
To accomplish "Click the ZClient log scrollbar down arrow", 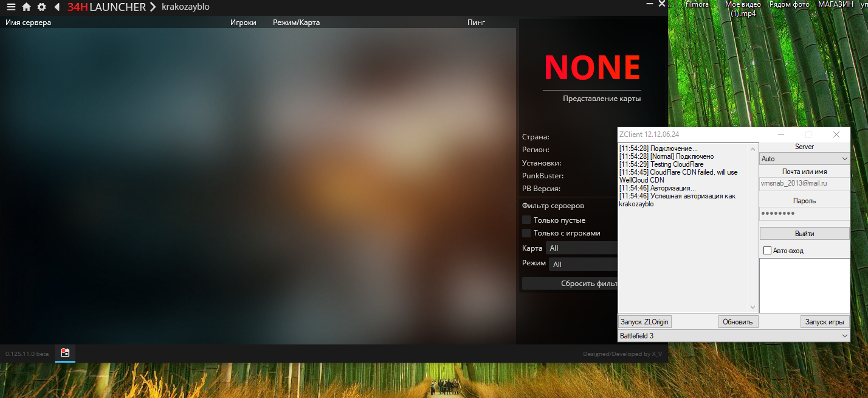I will pyautogui.click(x=754, y=308).
